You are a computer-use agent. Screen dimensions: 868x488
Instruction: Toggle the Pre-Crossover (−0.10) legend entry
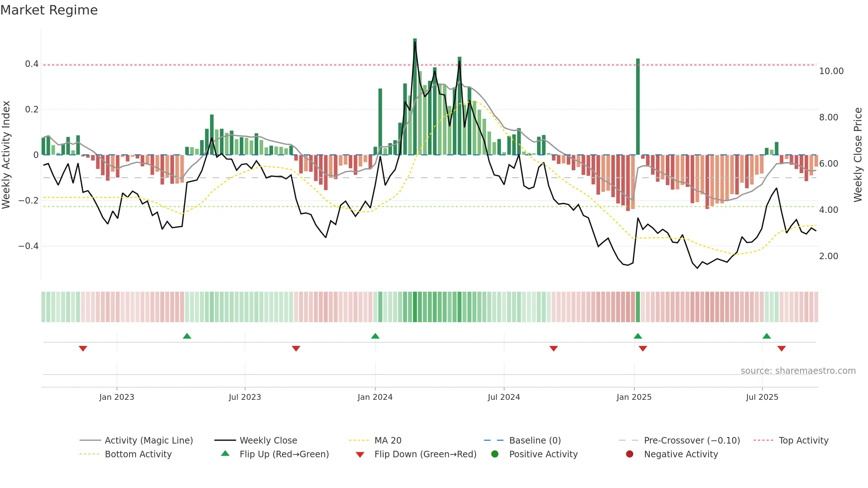pyautogui.click(x=680, y=440)
